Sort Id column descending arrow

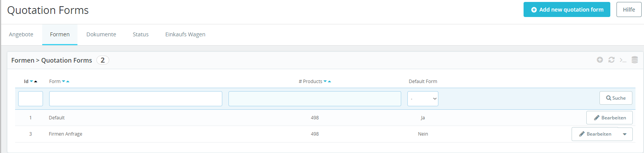pos(31,82)
